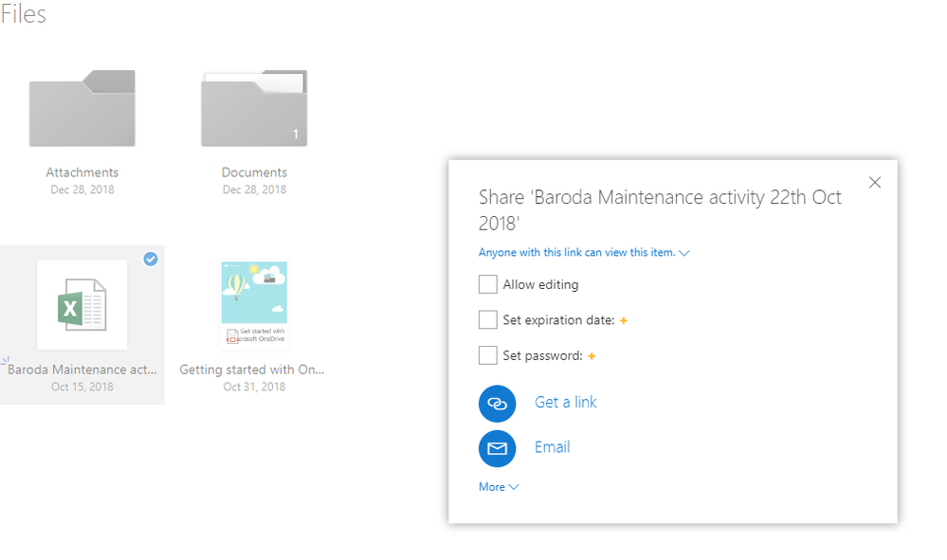Open Getting started with OneDrive thumbnail

(254, 305)
